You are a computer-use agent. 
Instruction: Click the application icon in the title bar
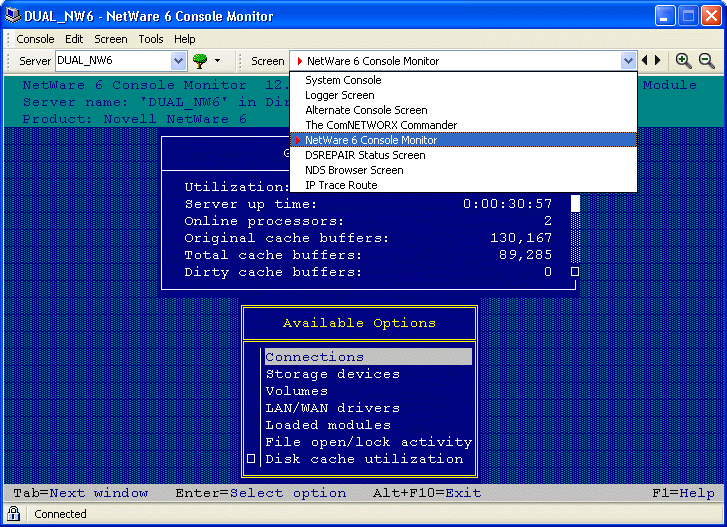click(x=13, y=15)
